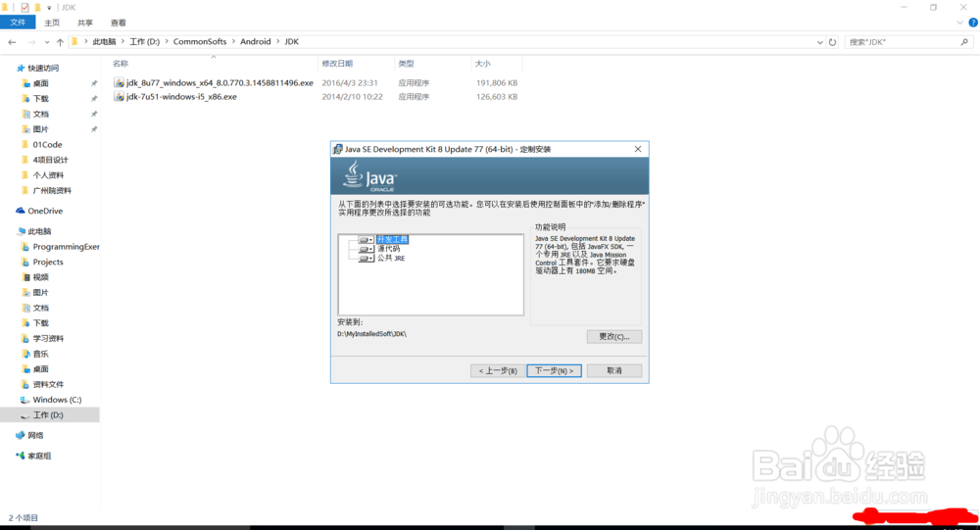
Task: Open dropdown of 源代码 feature drive icon
Action: click(x=367, y=249)
